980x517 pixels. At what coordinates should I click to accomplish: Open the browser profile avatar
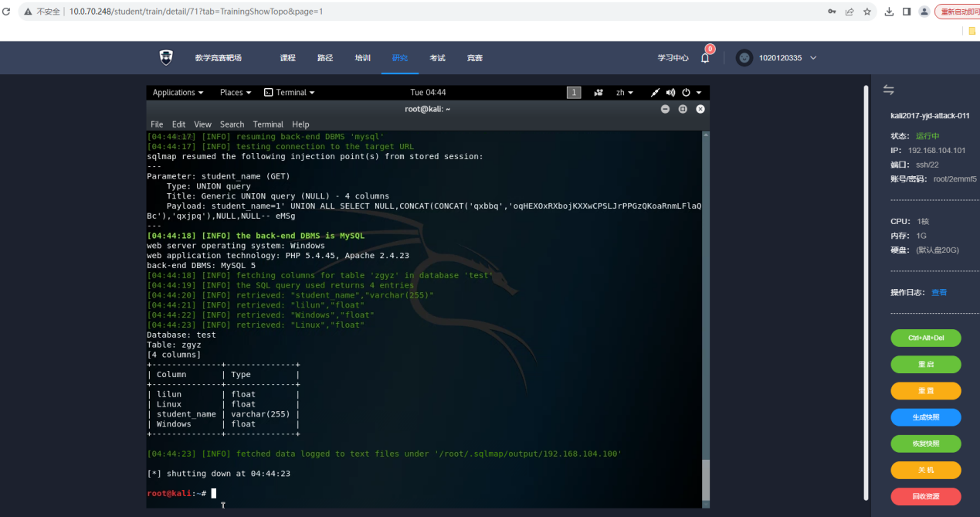click(924, 12)
